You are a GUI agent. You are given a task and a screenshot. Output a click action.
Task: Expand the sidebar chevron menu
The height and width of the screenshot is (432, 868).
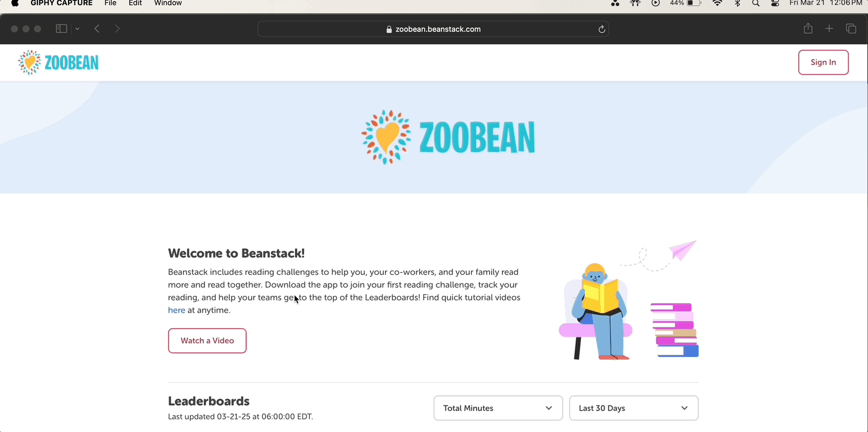77,28
